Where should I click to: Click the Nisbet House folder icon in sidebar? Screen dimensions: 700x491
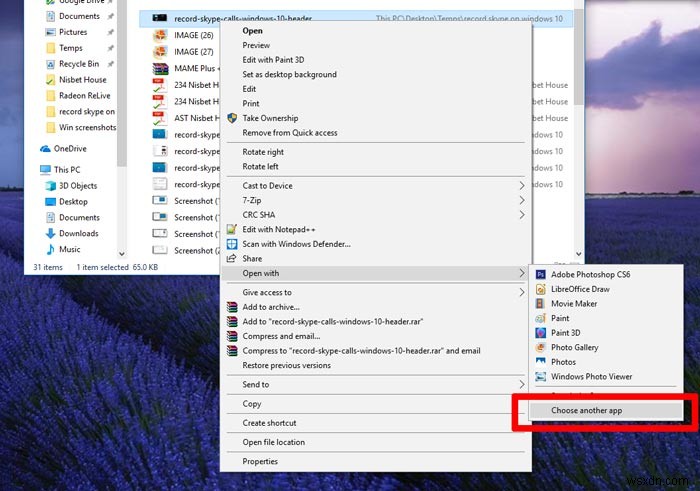point(50,80)
